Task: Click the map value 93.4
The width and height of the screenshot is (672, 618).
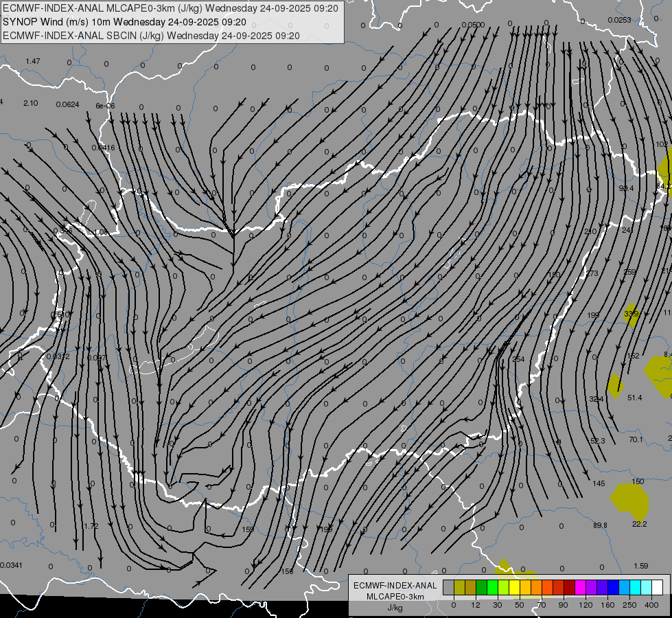Action: pyautogui.click(x=627, y=188)
